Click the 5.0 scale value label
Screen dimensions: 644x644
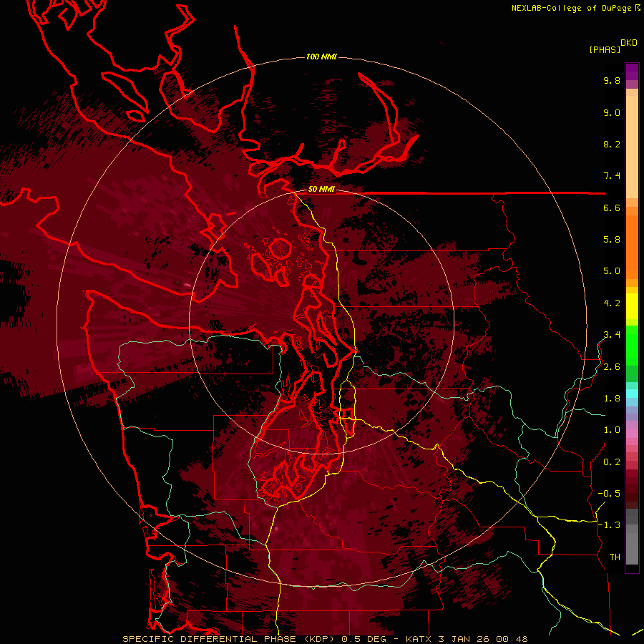(x=612, y=271)
